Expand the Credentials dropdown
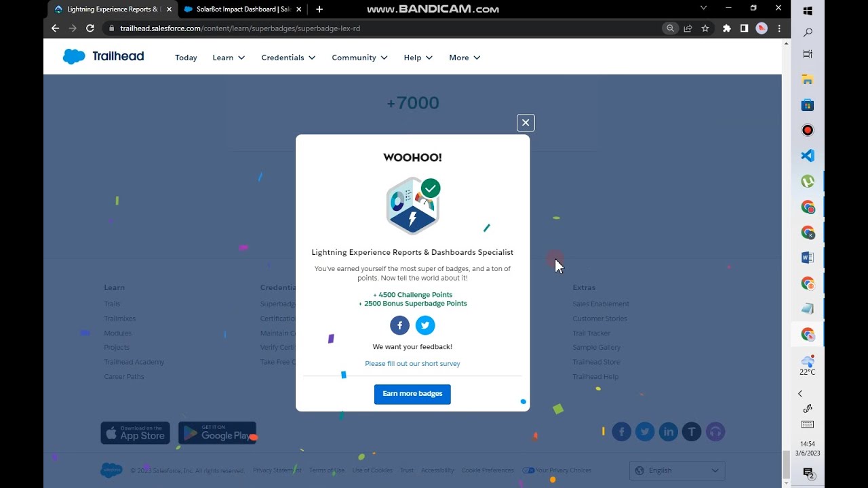The width and height of the screenshot is (868, 488). pyautogui.click(x=288, y=58)
